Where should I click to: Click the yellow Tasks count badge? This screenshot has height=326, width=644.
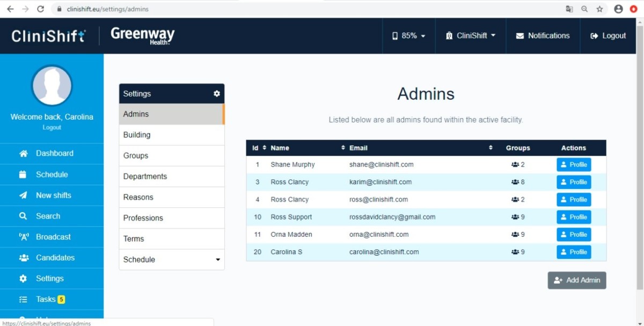(x=61, y=299)
